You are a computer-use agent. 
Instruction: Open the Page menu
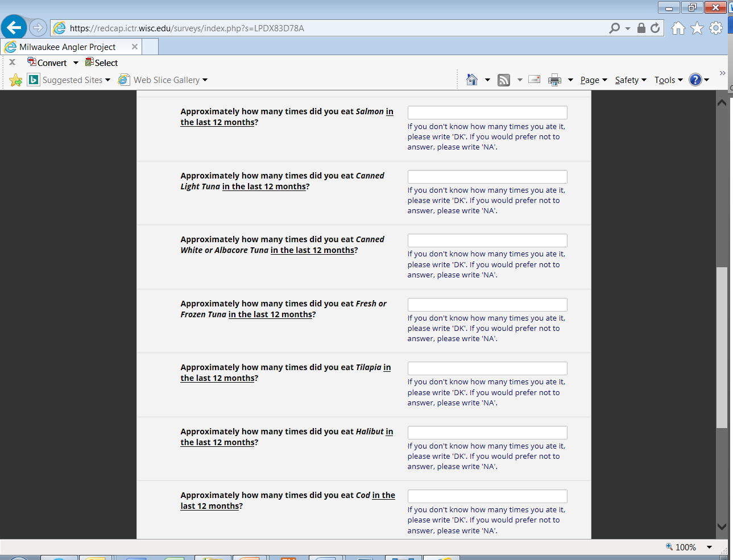[x=594, y=80]
